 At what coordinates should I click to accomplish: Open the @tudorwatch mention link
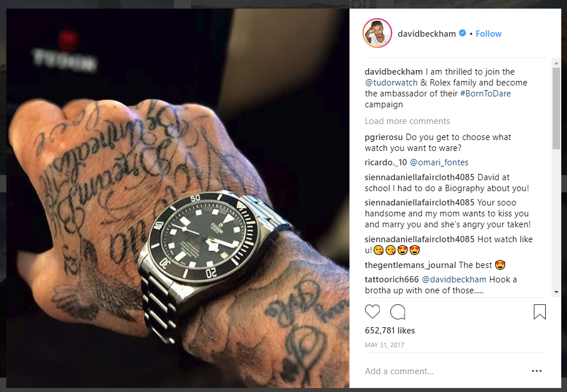click(391, 83)
